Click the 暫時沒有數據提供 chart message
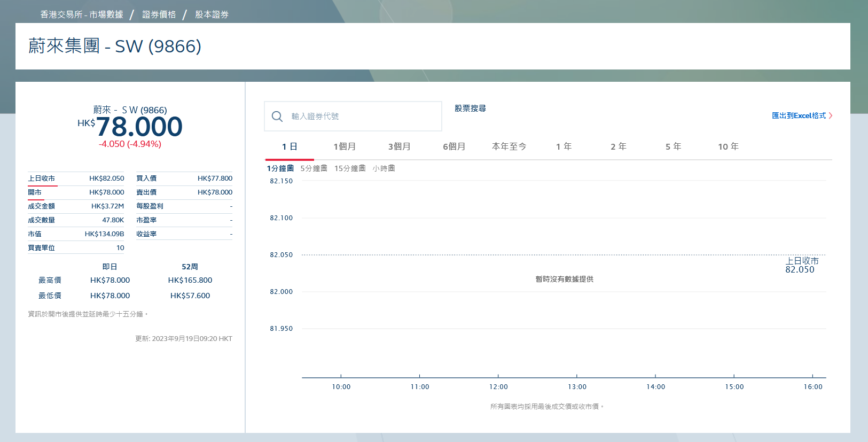Image resolution: width=868 pixels, height=442 pixels. 565,279
